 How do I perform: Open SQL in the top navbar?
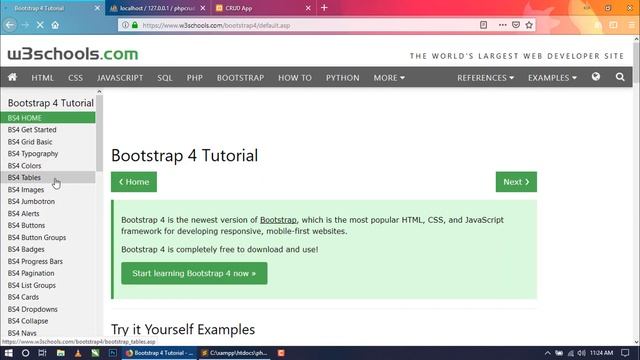coord(165,78)
